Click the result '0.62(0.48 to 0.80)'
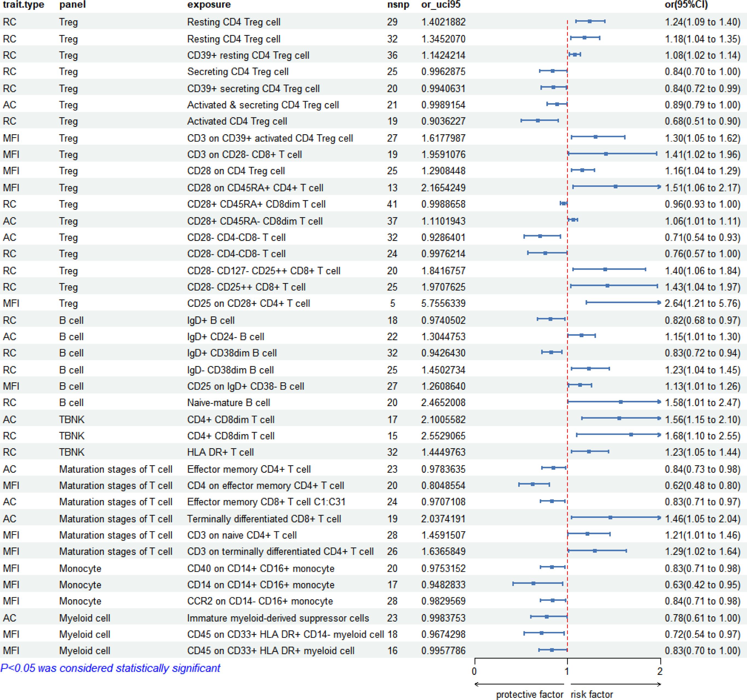747x700 pixels. click(703, 485)
